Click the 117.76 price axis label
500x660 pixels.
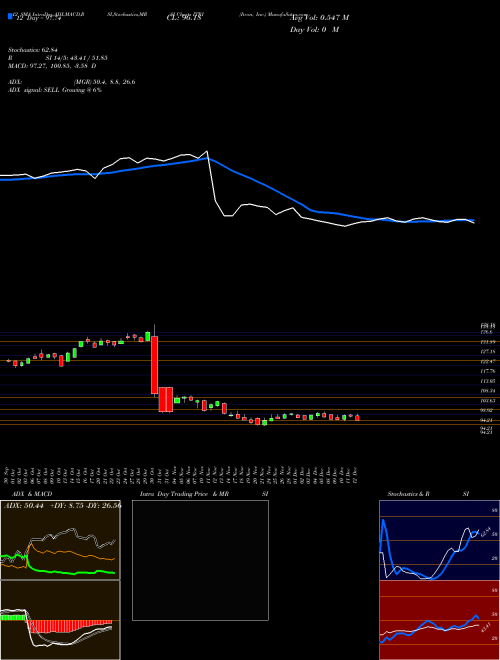487,371
